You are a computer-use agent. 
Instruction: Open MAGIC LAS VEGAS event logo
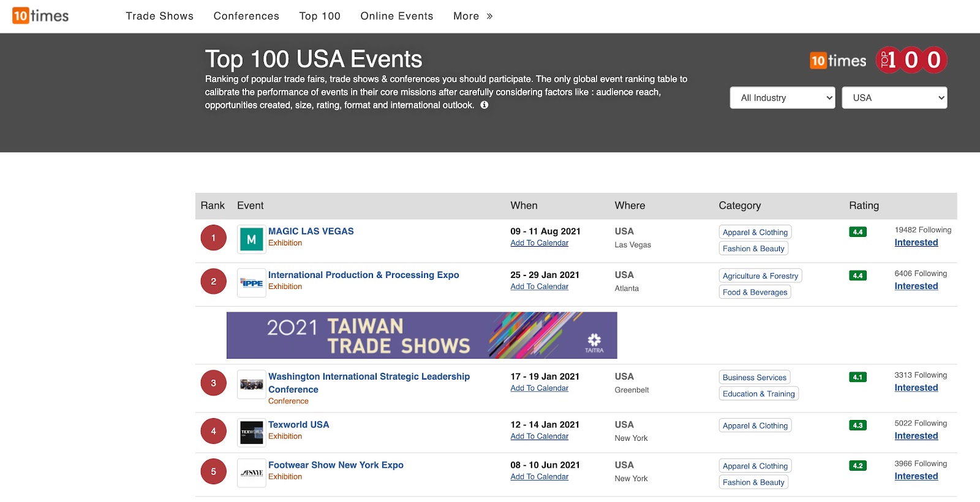[x=251, y=239]
